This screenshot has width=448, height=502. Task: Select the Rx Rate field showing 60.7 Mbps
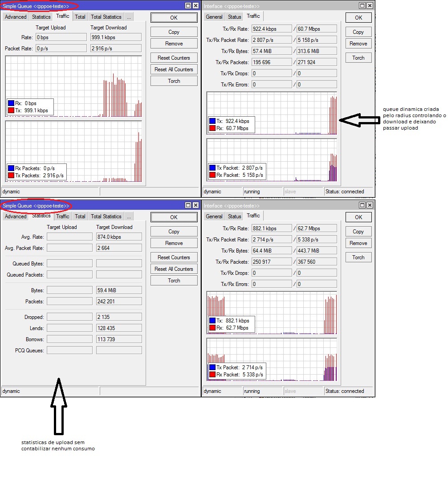317,29
